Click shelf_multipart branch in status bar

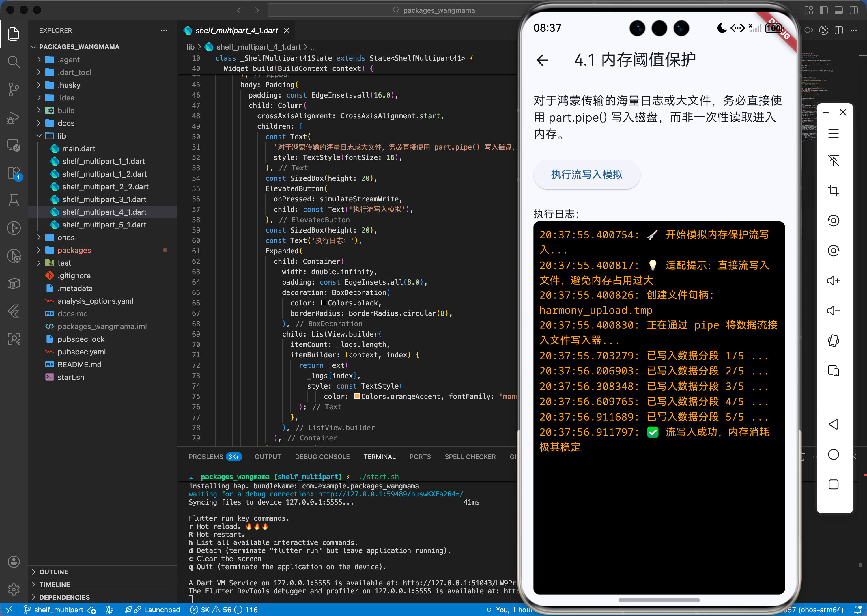58,610
